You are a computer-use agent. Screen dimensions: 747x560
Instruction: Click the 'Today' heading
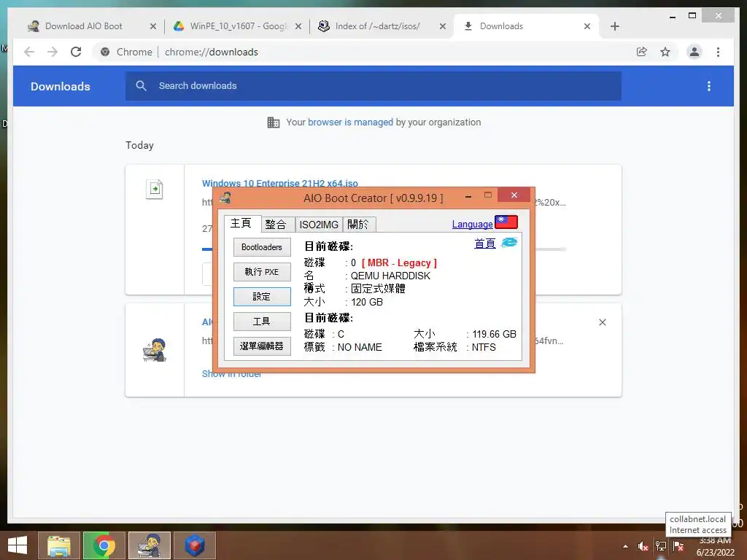click(139, 145)
